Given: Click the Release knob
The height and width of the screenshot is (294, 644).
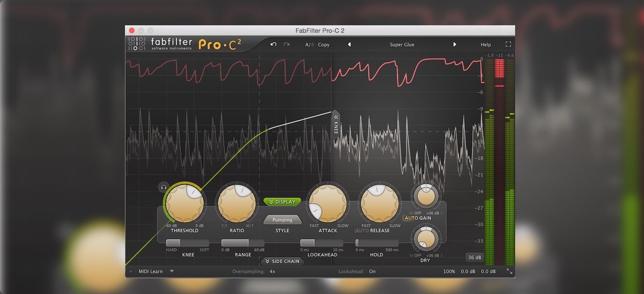Looking at the screenshot, I should click(379, 203).
